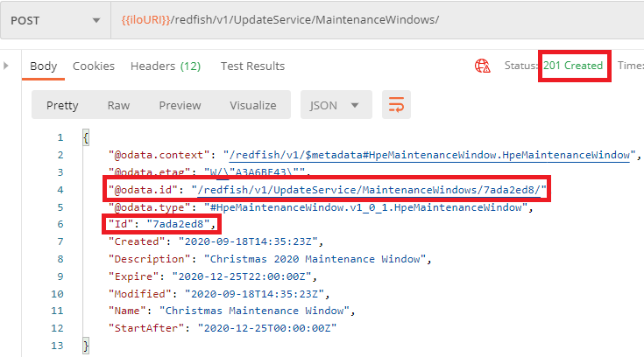Image resolution: width=644 pixels, height=357 pixels.
Task: Select the Pretty view button
Action: [x=62, y=105]
